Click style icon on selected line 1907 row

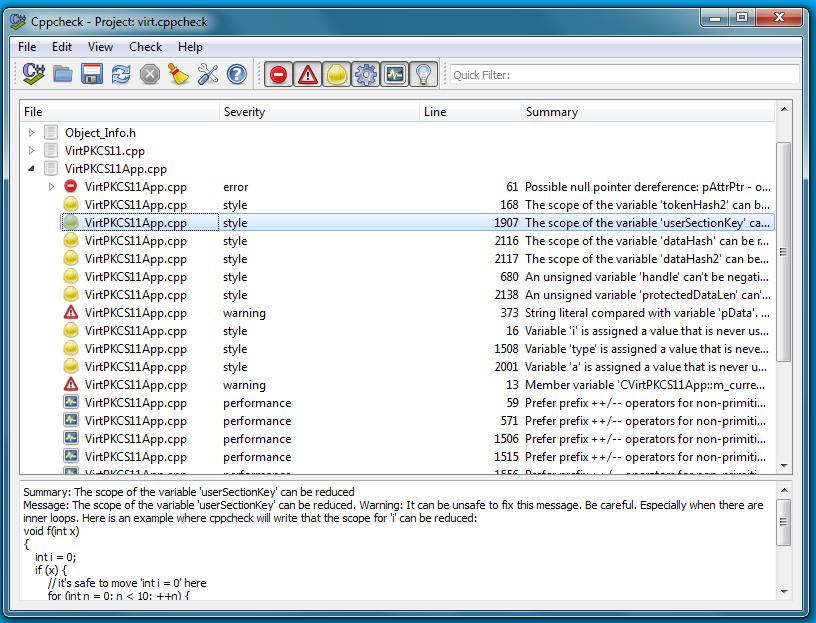(x=71, y=222)
